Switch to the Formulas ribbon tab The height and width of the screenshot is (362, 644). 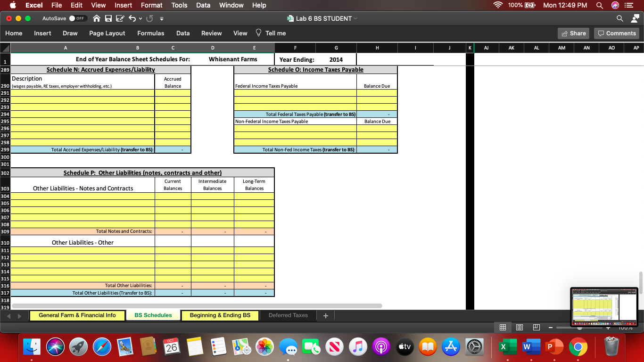150,33
